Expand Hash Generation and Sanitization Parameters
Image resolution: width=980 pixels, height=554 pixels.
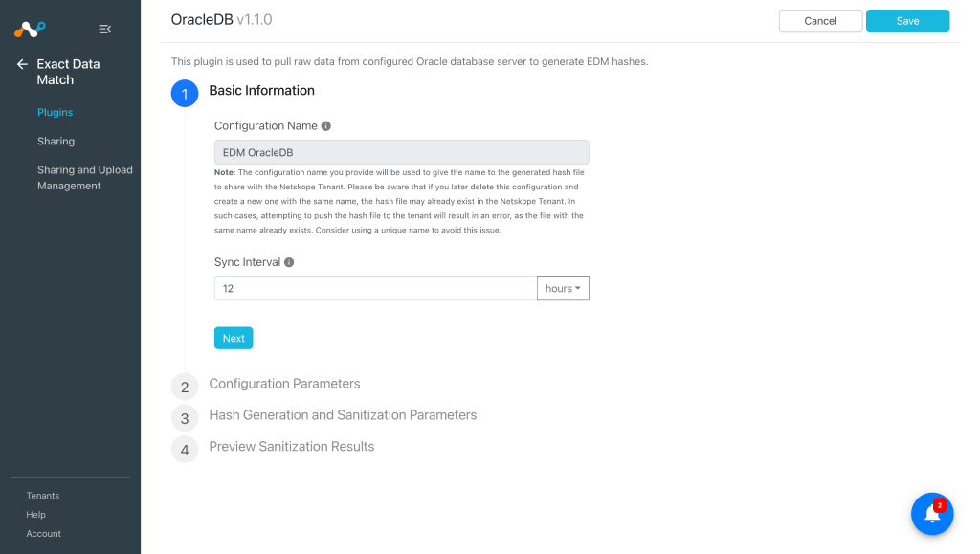(x=343, y=415)
